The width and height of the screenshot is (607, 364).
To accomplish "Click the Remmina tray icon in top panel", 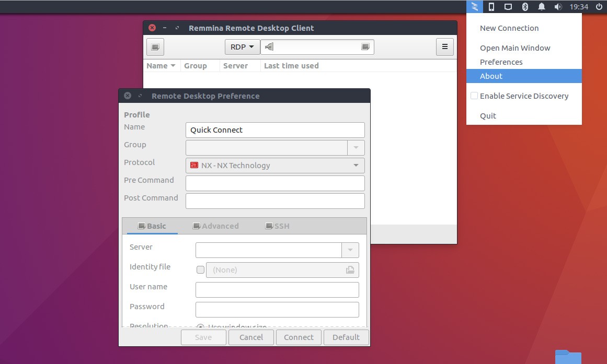I will click(x=474, y=7).
